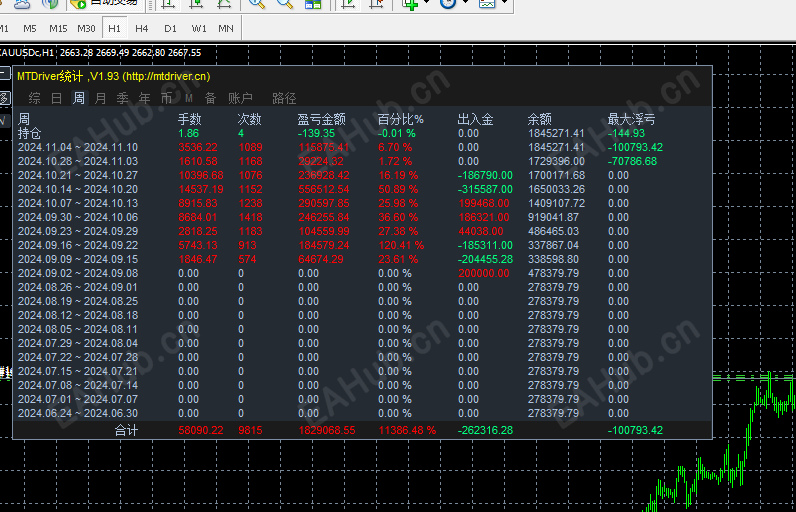The image size is (796, 512).
Task: Select the D1 timeframe
Action: coord(170,28)
